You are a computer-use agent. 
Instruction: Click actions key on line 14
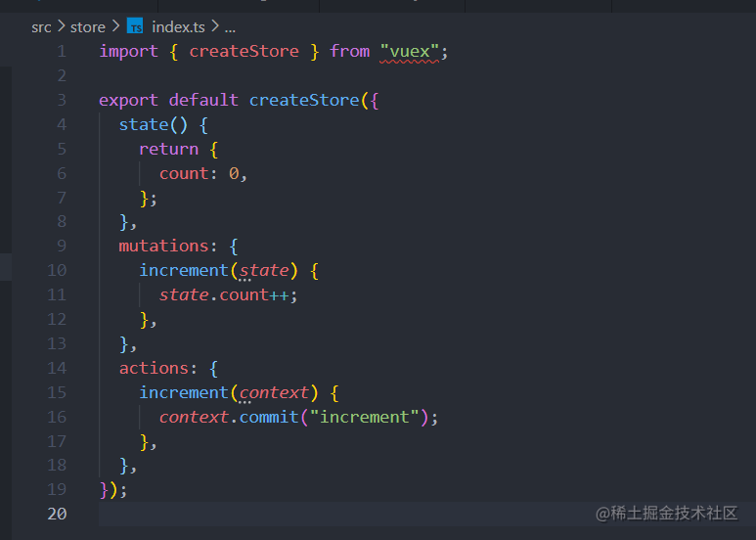click(x=154, y=369)
